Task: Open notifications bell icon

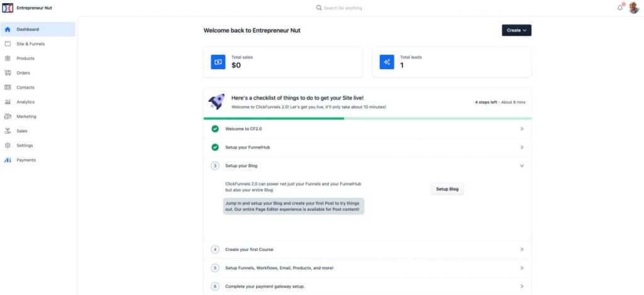Action: click(x=620, y=8)
